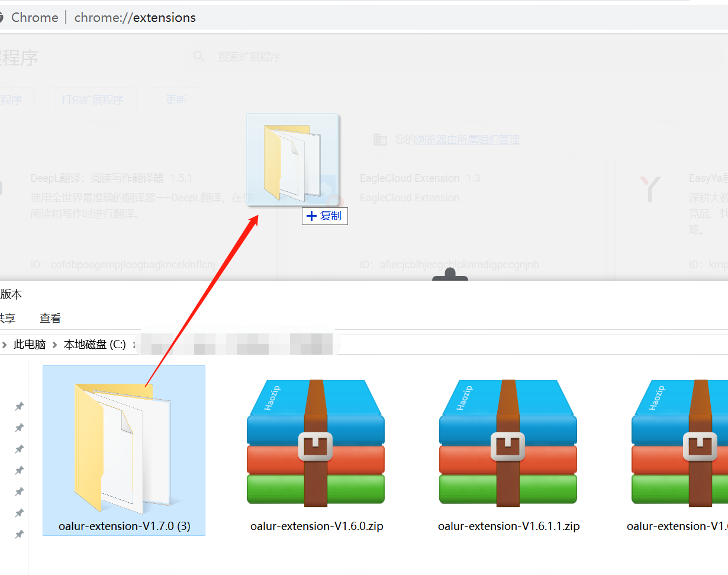The image size is (728, 575).
Task: Click the search magnifier icon in extensions page
Action: [199, 56]
